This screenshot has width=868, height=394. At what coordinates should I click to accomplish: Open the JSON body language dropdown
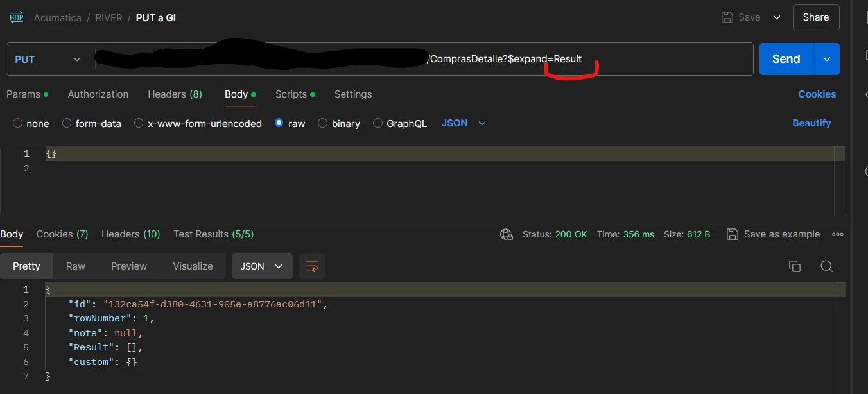click(x=464, y=123)
